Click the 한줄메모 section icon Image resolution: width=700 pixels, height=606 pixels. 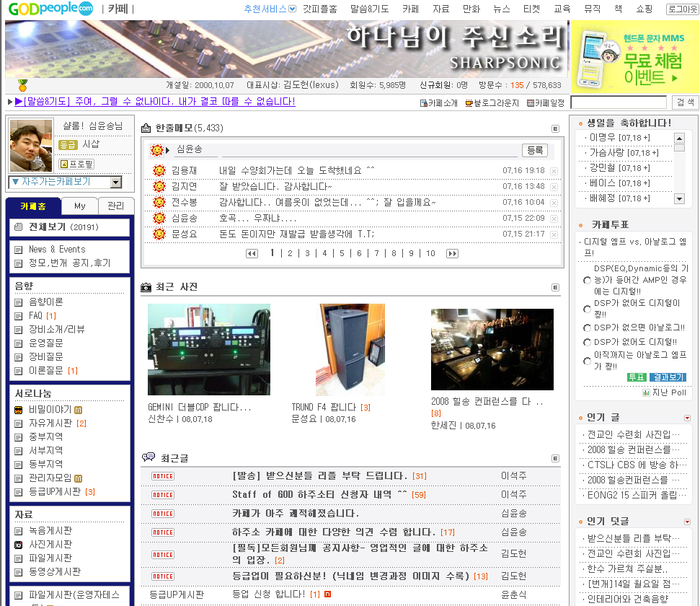click(146, 128)
